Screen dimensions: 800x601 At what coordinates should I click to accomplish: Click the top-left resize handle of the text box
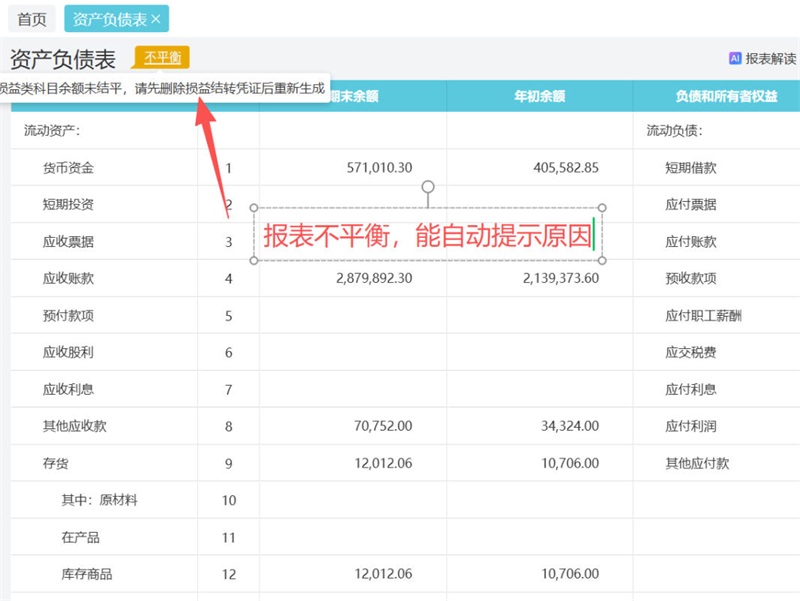[254, 208]
